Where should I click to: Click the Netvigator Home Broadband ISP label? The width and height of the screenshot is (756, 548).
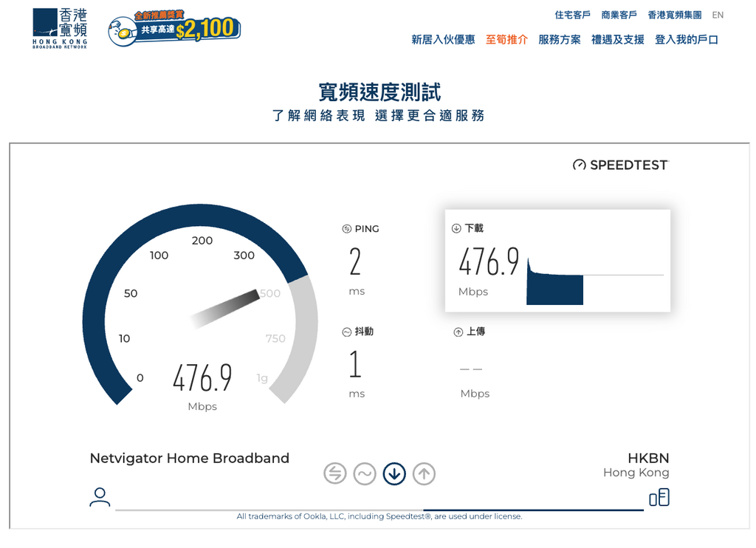190,459
